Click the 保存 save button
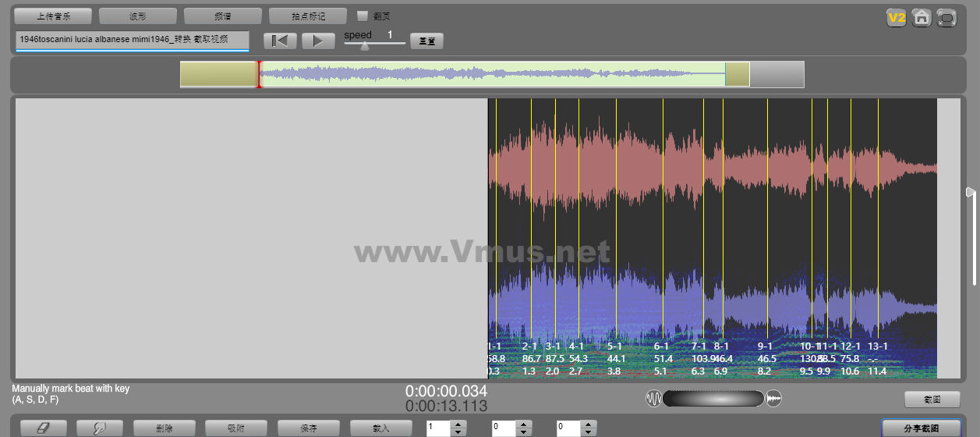The width and height of the screenshot is (980, 437). tap(309, 428)
